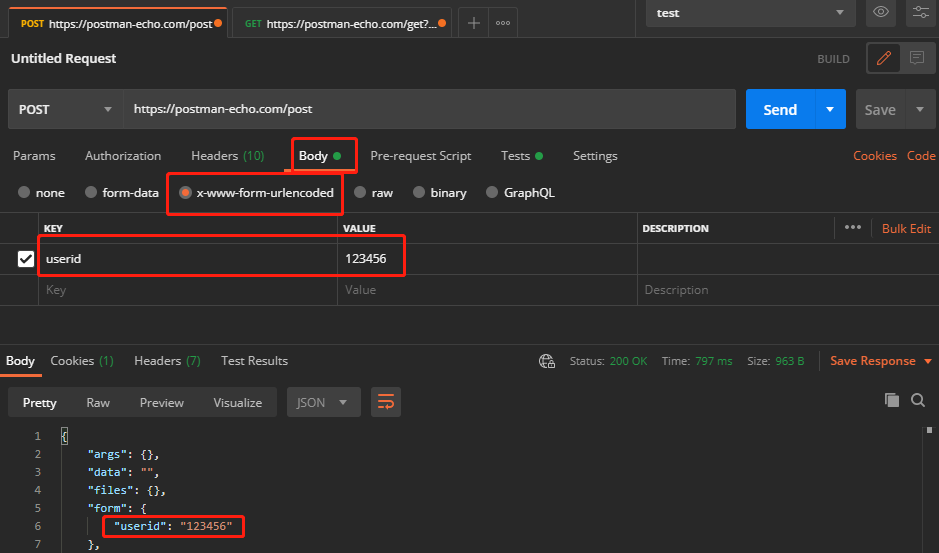Open the request Headers (10) tab

click(x=228, y=156)
